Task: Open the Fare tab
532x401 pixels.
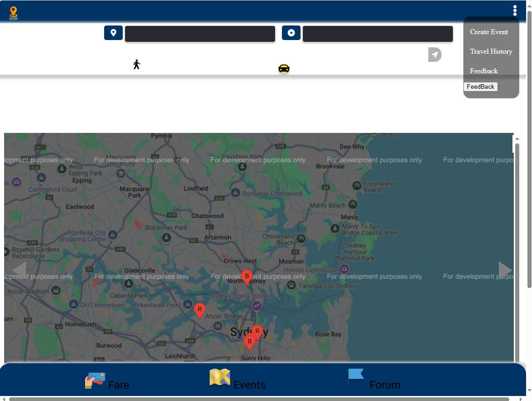Action: point(107,381)
